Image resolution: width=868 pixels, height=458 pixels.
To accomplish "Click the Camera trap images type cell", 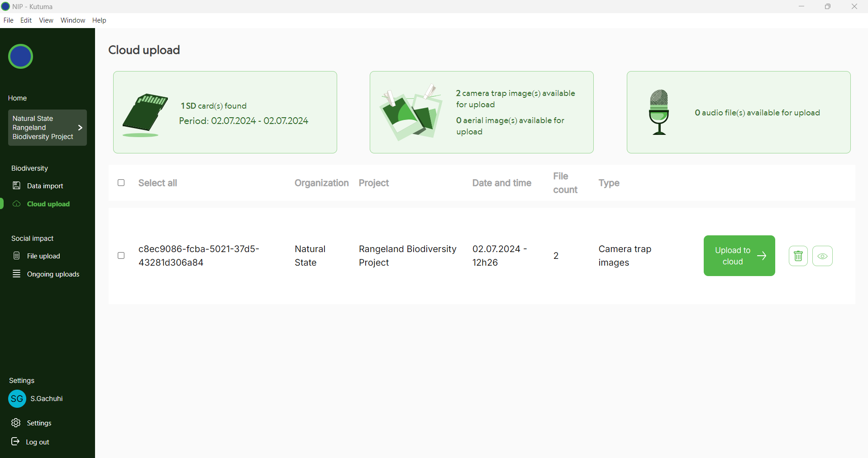I will pyautogui.click(x=625, y=256).
